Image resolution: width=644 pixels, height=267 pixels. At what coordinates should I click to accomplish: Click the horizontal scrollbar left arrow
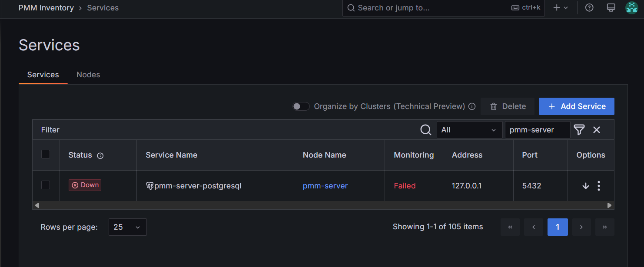[37, 205]
